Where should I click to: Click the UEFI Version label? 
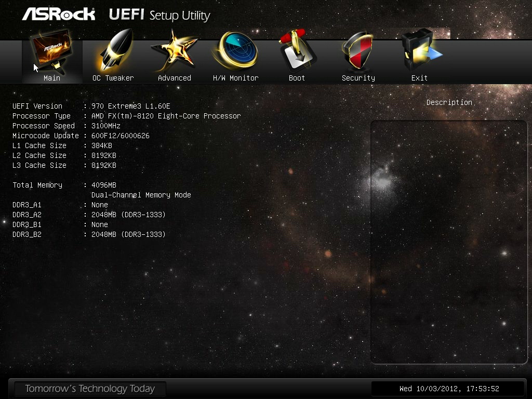pyautogui.click(x=37, y=106)
